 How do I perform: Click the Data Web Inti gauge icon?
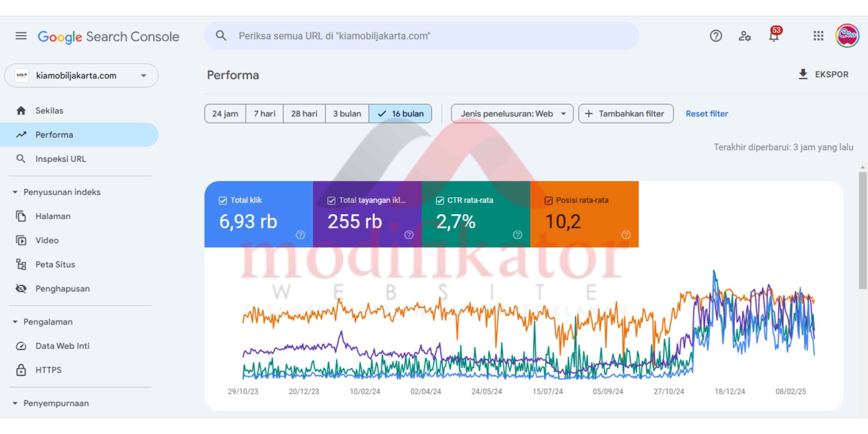pyautogui.click(x=21, y=346)
